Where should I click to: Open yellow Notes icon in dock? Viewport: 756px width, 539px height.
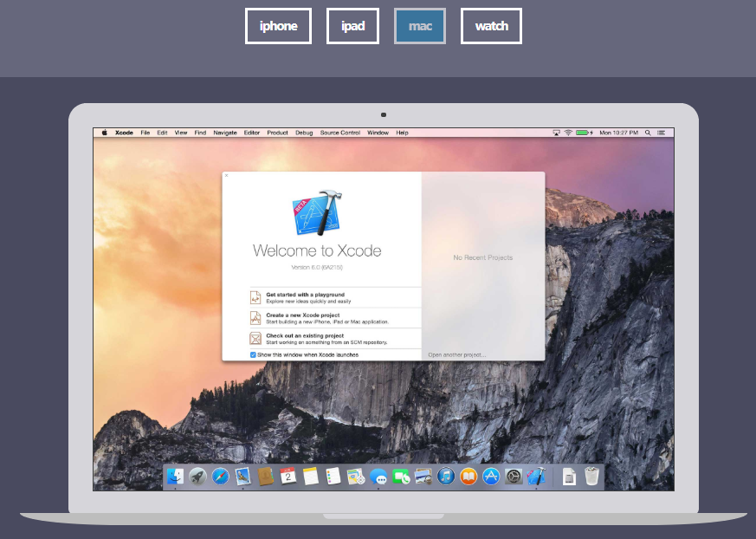click(x=311, y=477)
